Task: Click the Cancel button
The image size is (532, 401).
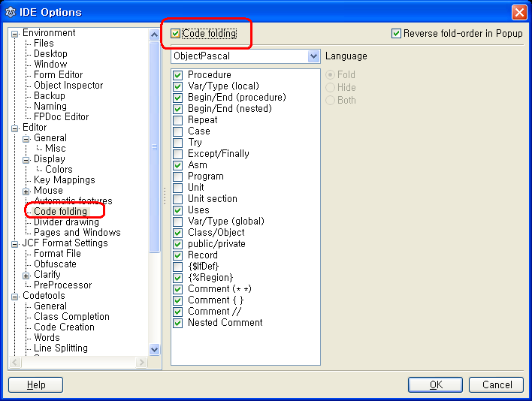Action: [x=497, y=384]
